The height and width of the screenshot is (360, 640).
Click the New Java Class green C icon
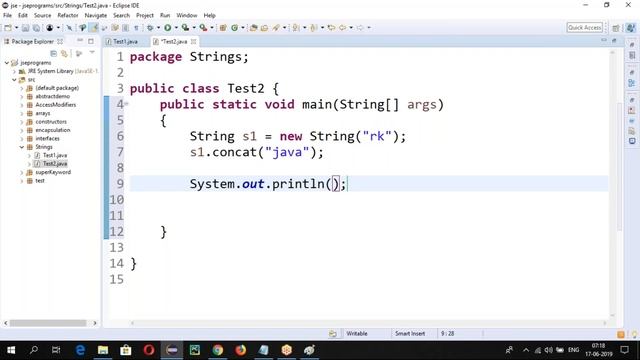coord(235,28)
